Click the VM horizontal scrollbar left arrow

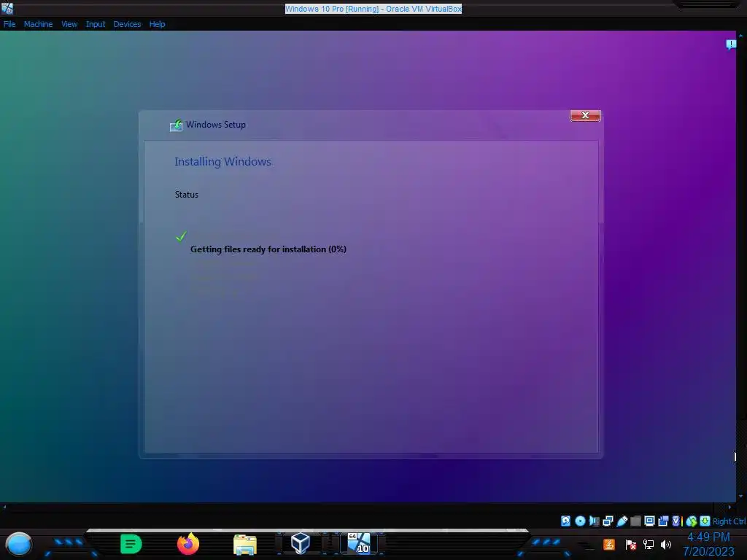click(4, 507)
